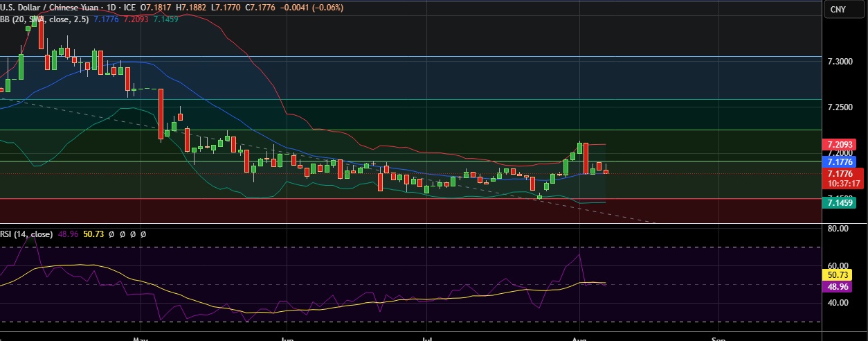This screenshot has width=868, height=341.
Task: Click the 60.00 tick on RSI scale
Action: (840, 265)
